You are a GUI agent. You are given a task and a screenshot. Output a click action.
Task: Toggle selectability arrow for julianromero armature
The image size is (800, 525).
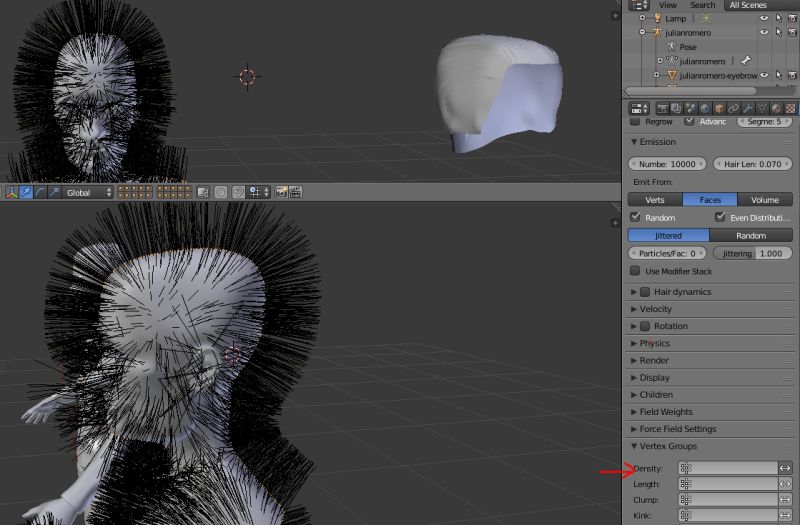779,32
